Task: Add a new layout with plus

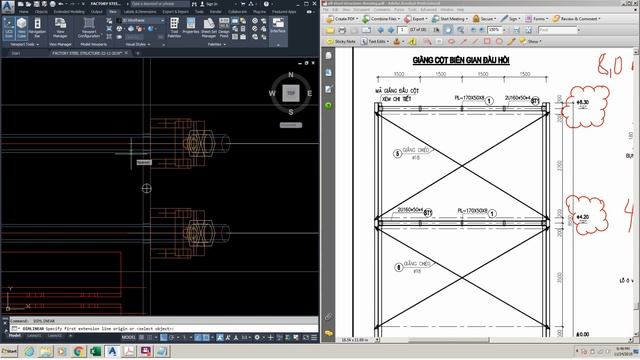Action: 70,336
